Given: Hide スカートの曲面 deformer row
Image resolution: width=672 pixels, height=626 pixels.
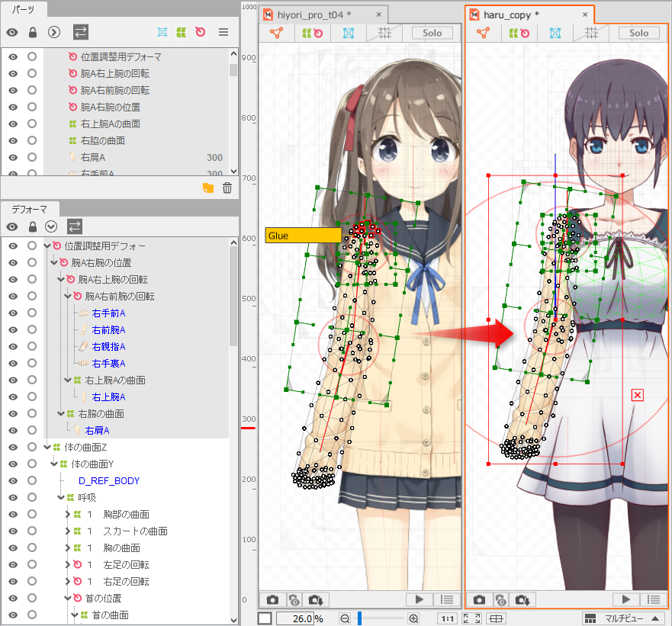Looking at the screenshot, I should click(x=13, y=531).
